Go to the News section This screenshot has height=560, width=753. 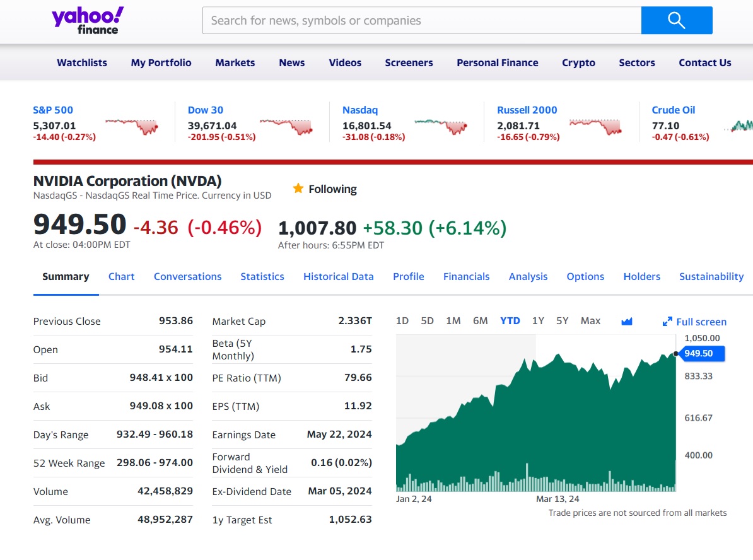pyautogui.click(x=292, y=63)
